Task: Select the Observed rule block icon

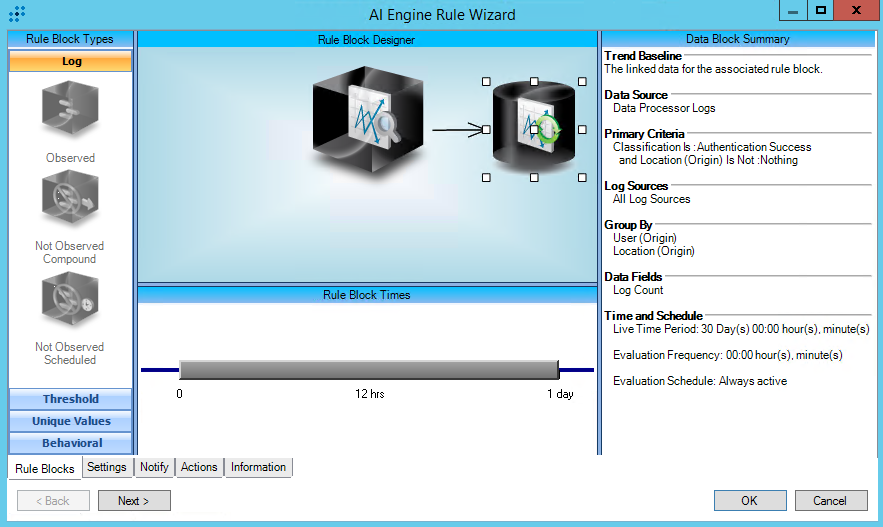Action: pos(70,110)
